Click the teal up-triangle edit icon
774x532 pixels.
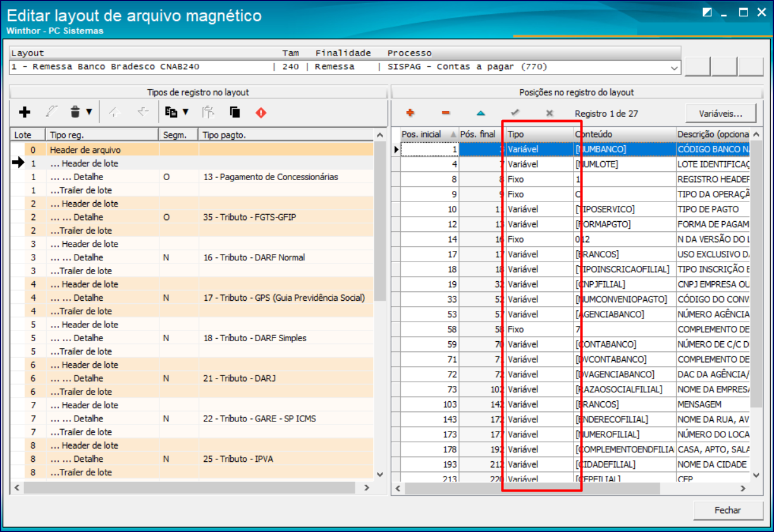pos(481,113)
